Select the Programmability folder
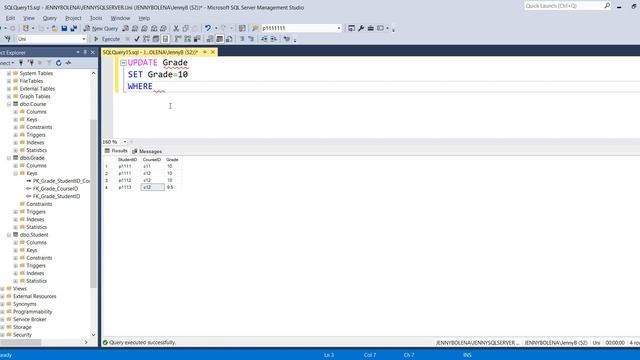Screen dimensions: 640x360 coord(33,312)
